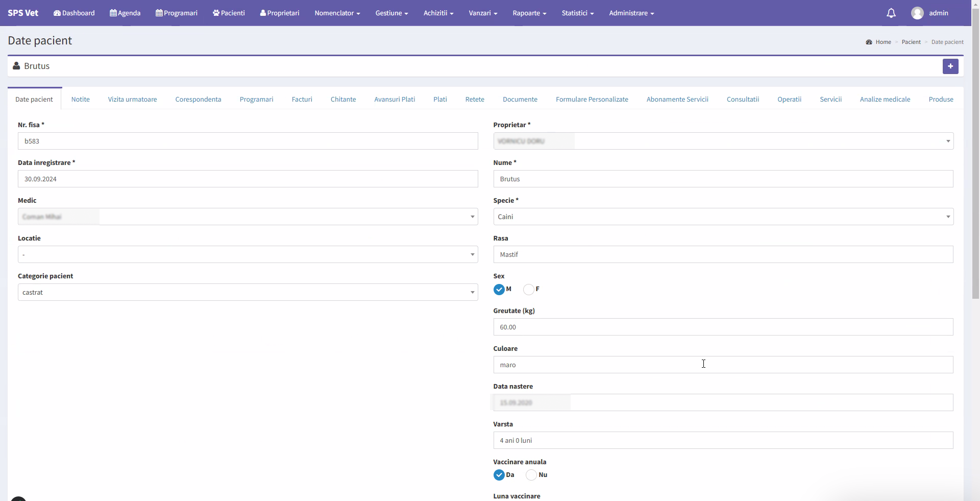980x501 pixels.
Task: Open the admin user avatar menu
Action: (x=929, y=13)
